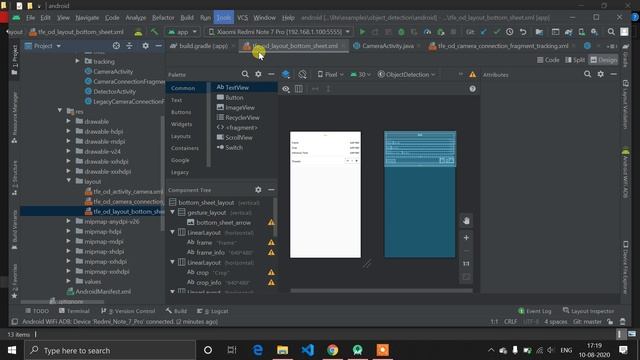This screenshot has height=360, width=640.
Task: Open the help question mark icon
Action: click(x=472, y=89)
